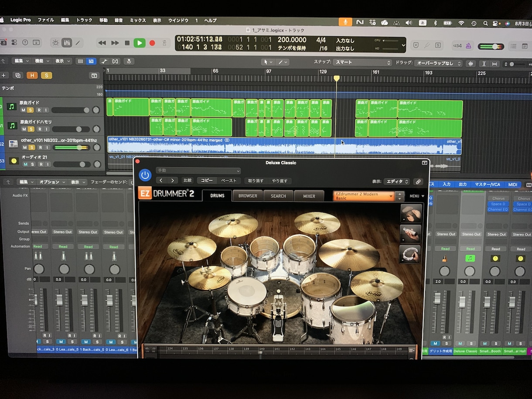Open Smart Controls dial icon
The image size is (532, 399).
point(55,43)
